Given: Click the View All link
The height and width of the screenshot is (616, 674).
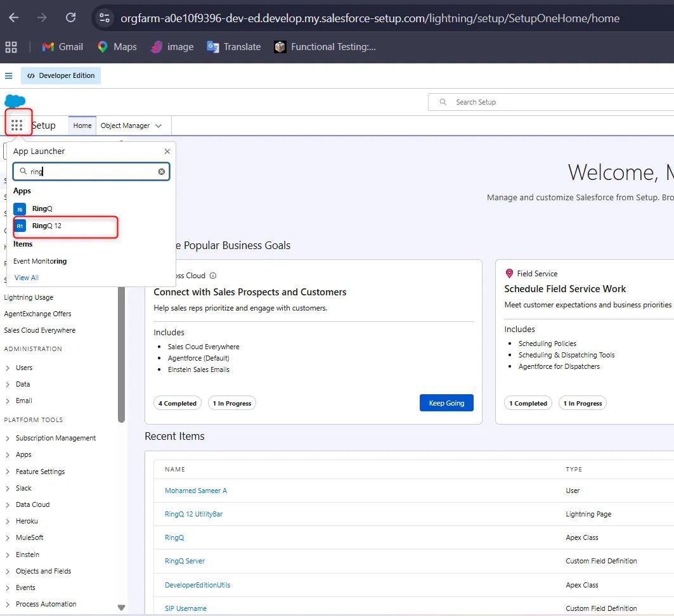Looking at the screenshot, I should tap(27, 278).
